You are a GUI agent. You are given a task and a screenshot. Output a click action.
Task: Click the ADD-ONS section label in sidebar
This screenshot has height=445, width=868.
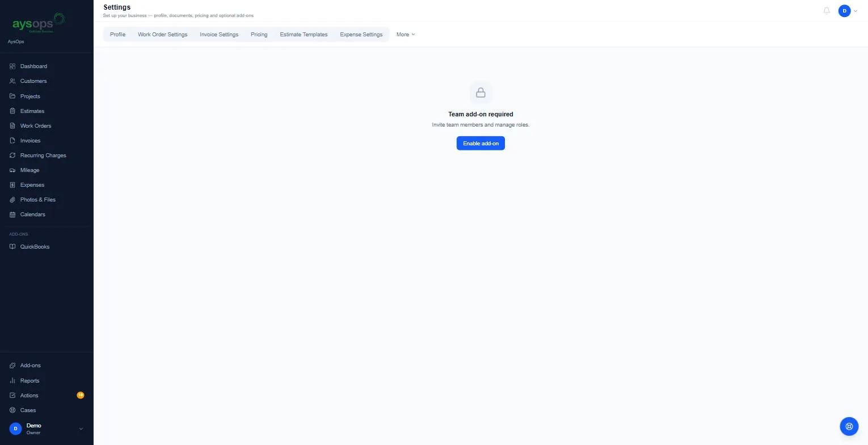(x=19, y=234)
